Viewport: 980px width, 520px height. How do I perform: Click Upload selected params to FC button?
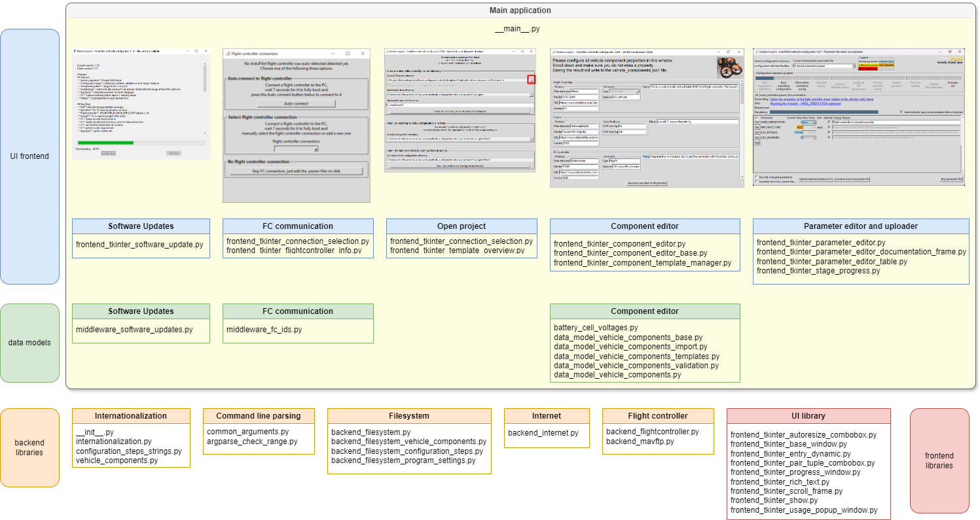(834, 179)
